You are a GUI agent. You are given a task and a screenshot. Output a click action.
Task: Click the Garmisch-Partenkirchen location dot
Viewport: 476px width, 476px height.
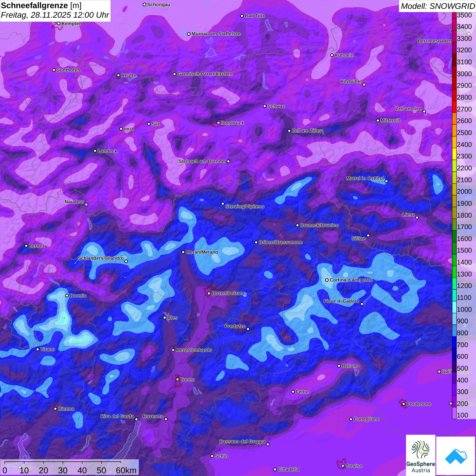(x=175, y=74)
